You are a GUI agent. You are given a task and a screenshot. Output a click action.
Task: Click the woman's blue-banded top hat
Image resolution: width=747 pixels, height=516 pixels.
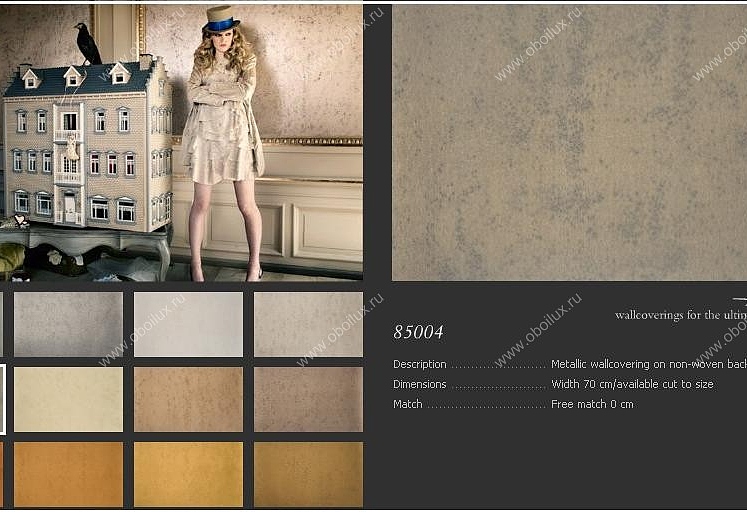tap(221, 19)
